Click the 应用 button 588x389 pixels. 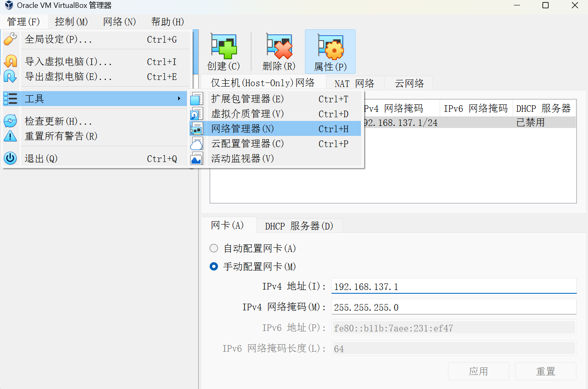(478, 371)
